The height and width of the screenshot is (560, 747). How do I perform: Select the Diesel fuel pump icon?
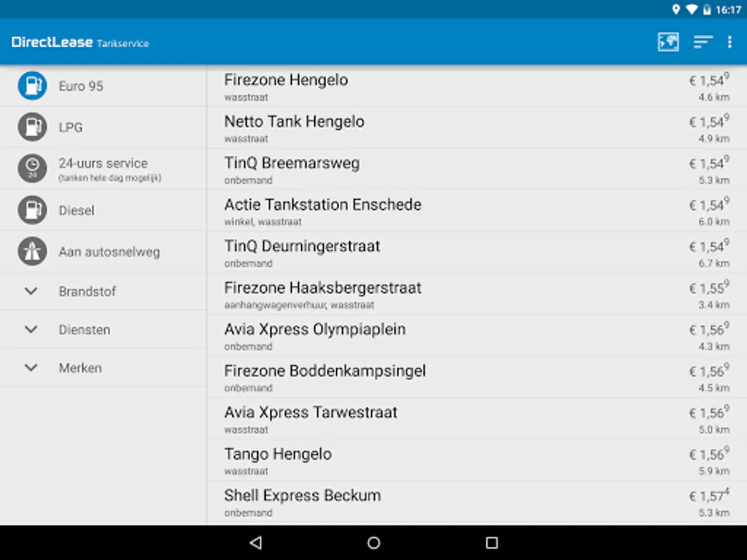pyautogui.click(x=32, y=210)
